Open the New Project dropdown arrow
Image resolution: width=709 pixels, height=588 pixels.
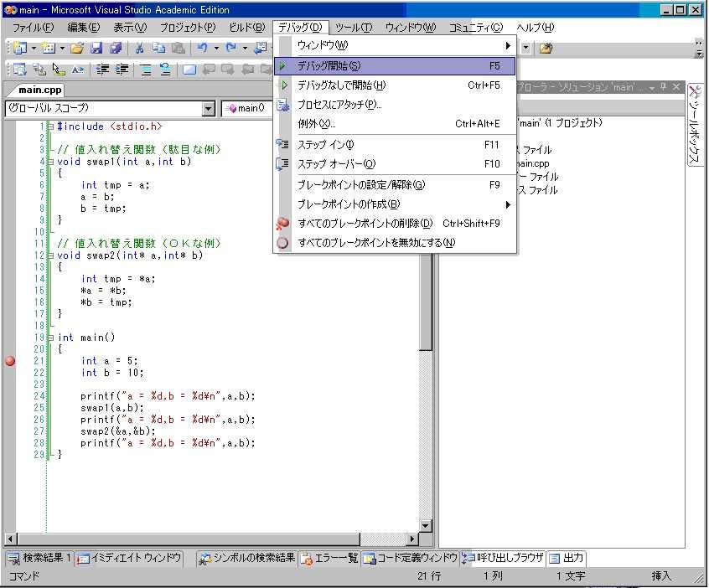(34, 48)
